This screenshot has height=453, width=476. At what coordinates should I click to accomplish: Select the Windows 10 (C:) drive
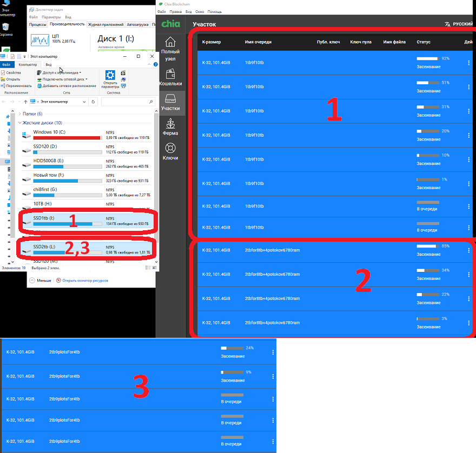coord(86,135)
